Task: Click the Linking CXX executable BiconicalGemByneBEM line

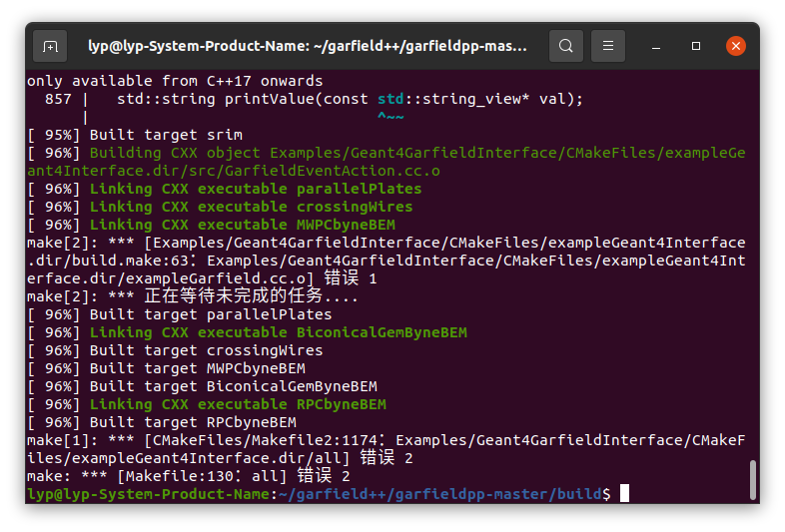Action: [248, 332]
